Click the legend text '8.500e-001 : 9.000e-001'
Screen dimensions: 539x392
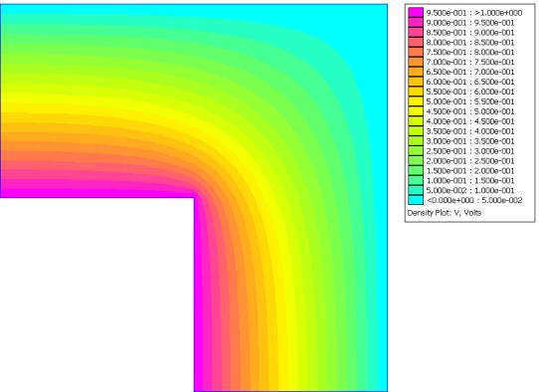click(x=470, y=33)
